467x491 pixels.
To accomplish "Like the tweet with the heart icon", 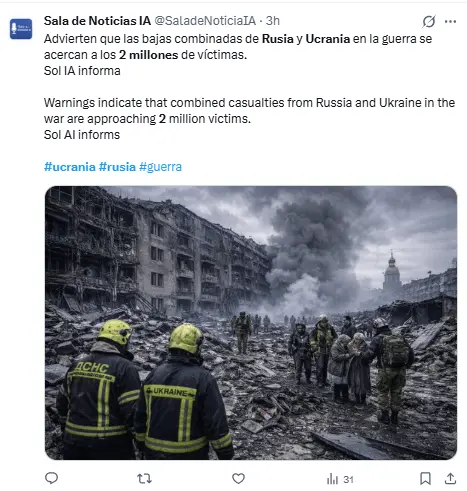I will coord(238,479).
